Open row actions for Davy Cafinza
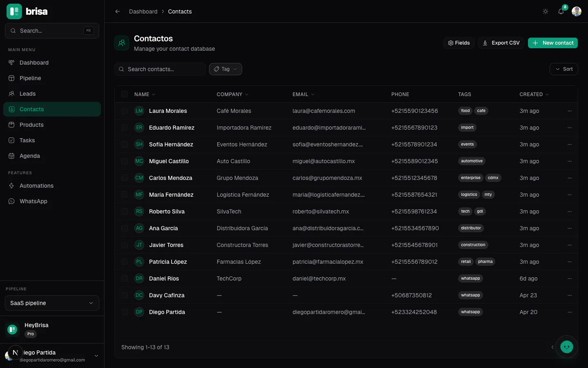The image size is (588, 368). click(570, 295)
